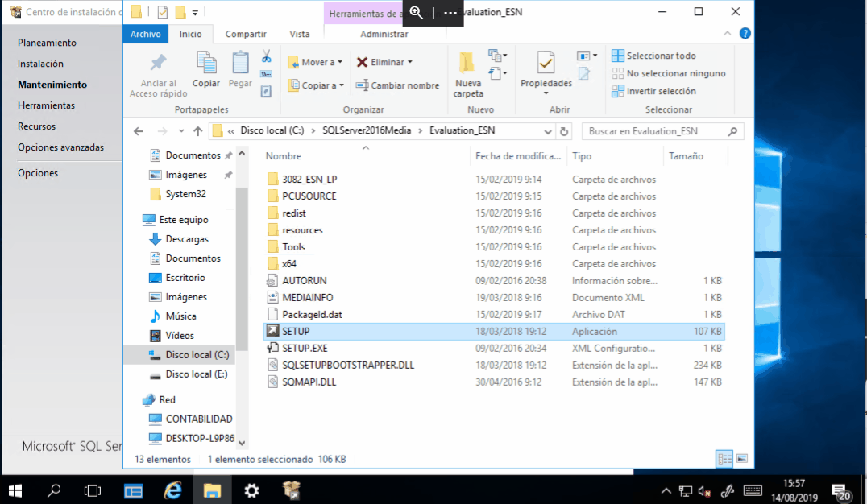Click the quick access toolbar new folder icon
The width and height of the screenshot is (867, 504).
[x=180, y=11]
